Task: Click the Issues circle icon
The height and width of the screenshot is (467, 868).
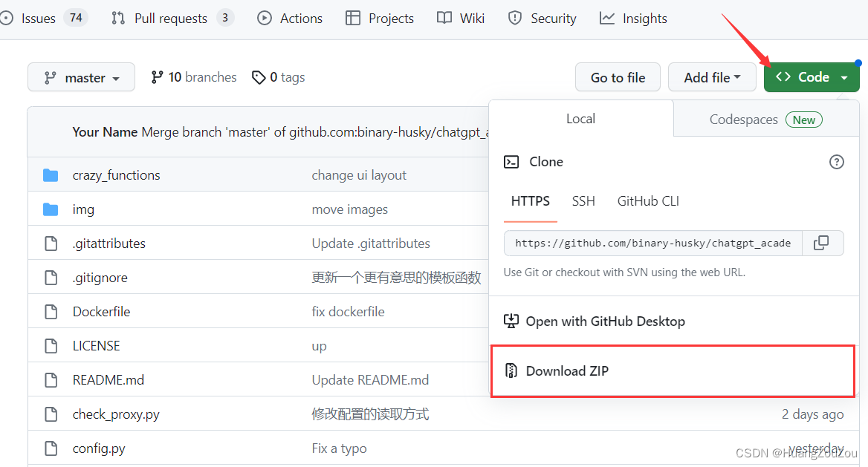Action: (x=7, y=19)
